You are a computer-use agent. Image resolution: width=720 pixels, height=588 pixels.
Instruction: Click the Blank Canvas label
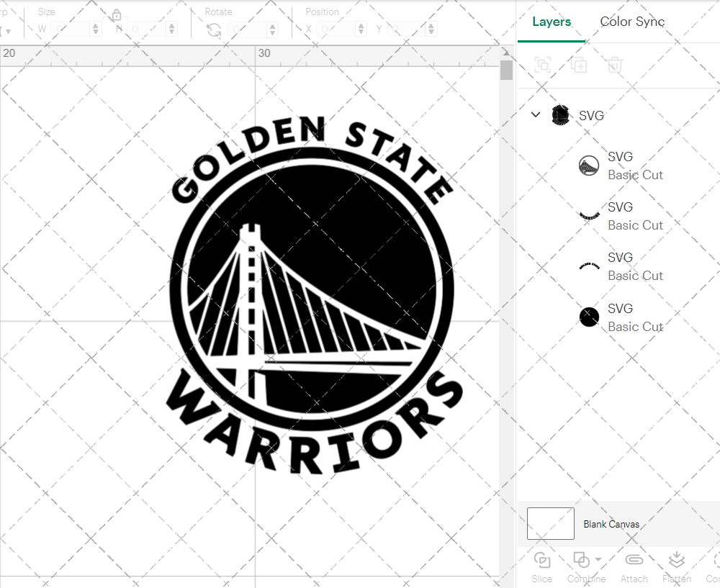[x=611, y=524]
